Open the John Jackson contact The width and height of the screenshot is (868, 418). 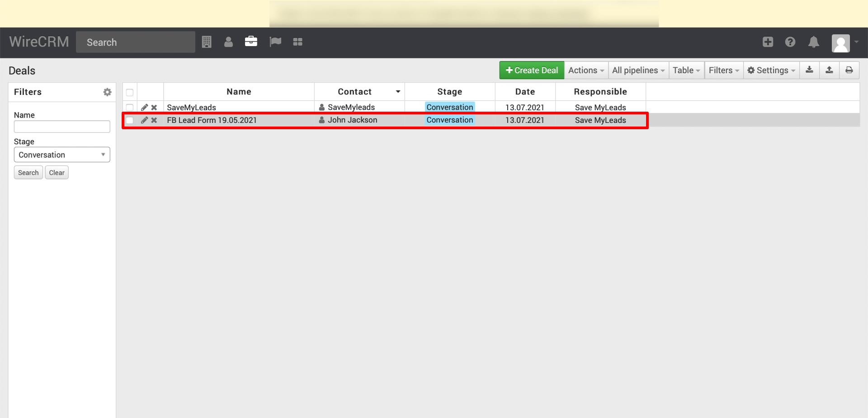tap(352, 120)
